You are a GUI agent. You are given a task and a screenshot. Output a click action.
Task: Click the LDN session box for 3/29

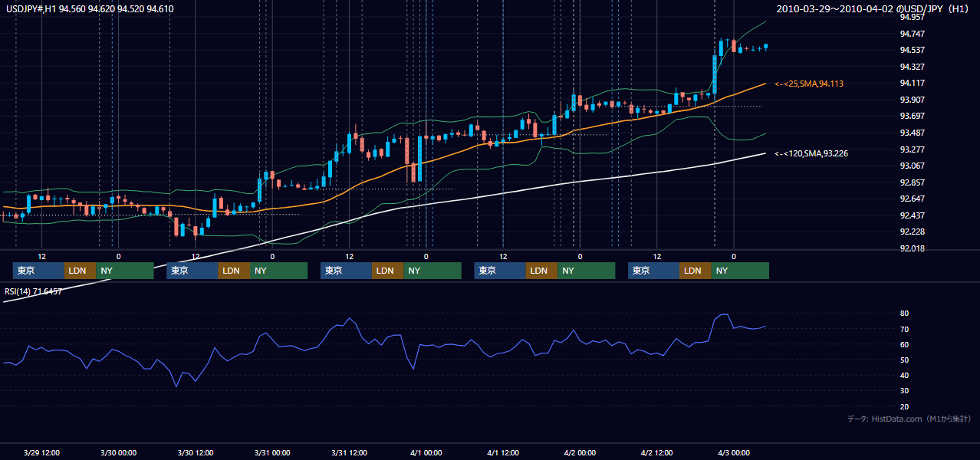click(x=80, y=271)
